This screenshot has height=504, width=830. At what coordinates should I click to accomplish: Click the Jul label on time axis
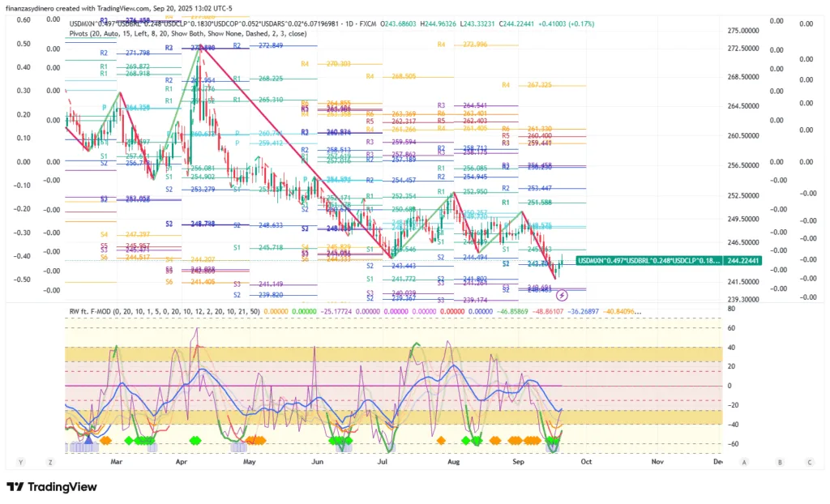383,462
